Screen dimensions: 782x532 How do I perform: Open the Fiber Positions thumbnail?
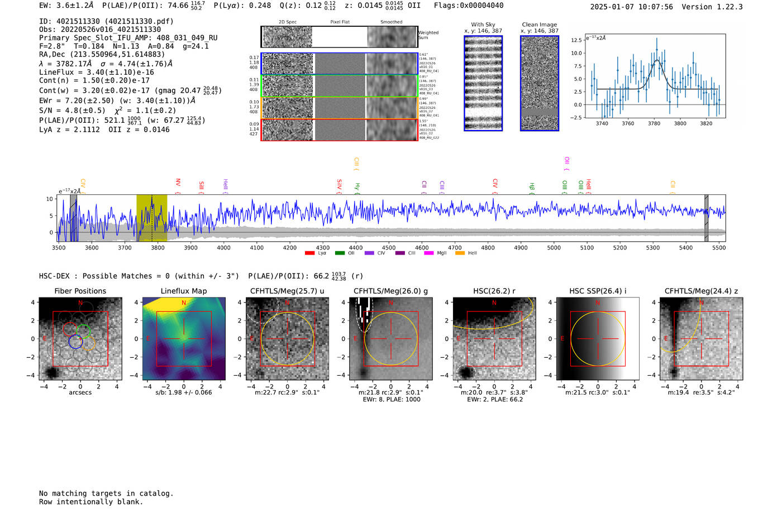[80, 339]
